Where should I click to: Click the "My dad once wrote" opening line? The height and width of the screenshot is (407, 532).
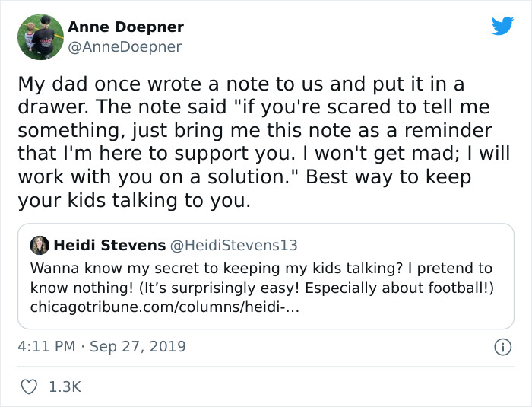[x=241, y=84]
